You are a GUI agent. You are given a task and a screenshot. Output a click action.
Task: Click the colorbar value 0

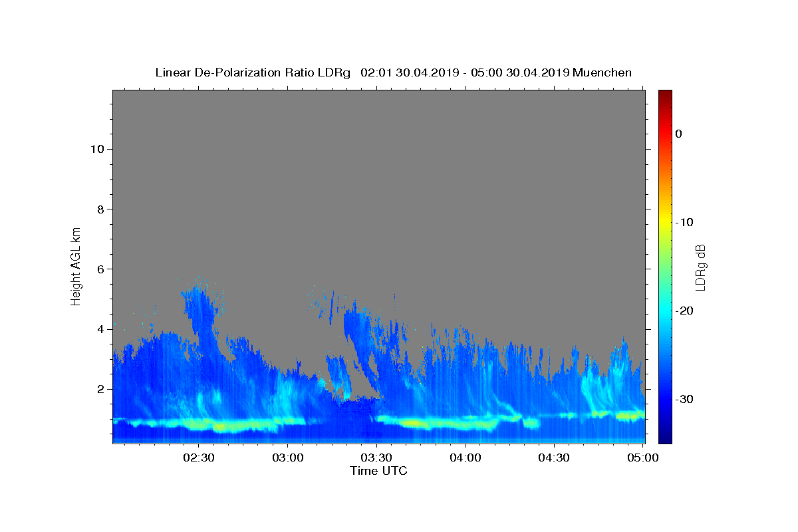point(679,134)
